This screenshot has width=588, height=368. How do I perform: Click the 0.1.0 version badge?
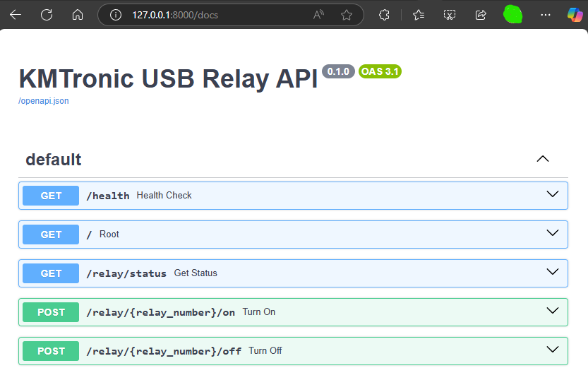coord(338,71)
